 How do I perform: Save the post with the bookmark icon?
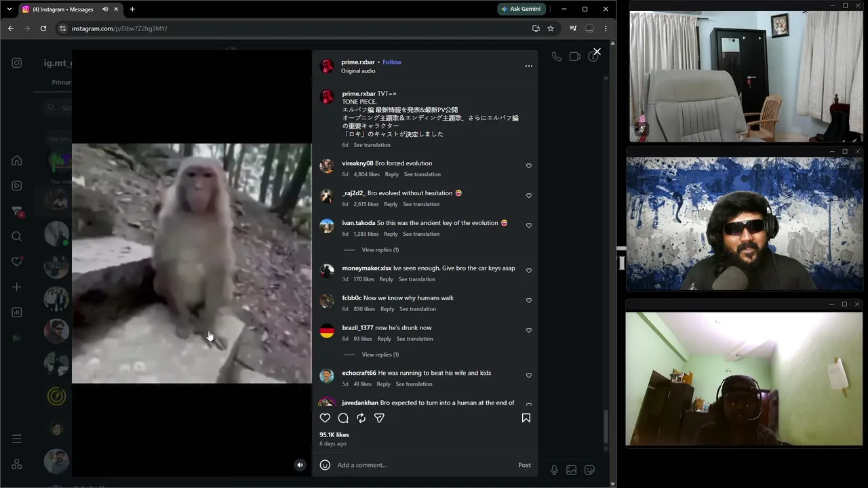pos(526,418)
